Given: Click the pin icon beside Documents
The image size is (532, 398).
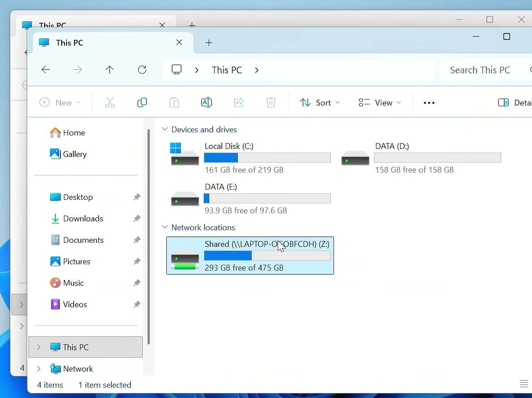Looking at the screenshot, I should [x=137, y=240].
